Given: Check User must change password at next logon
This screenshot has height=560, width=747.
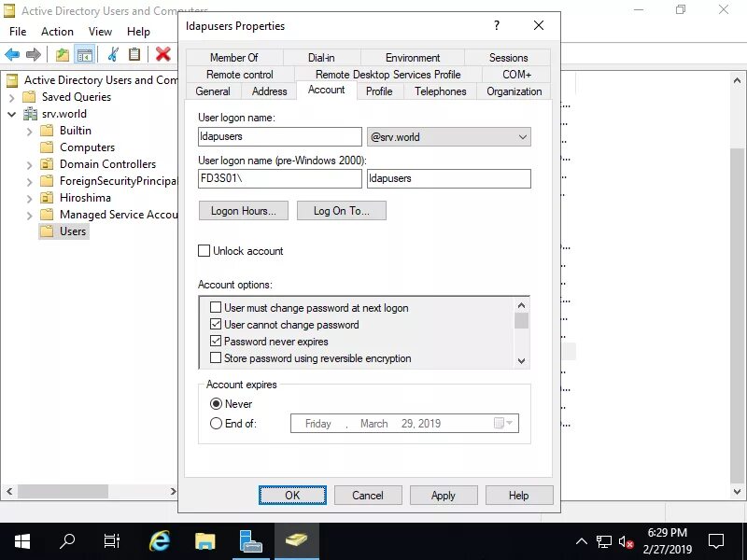Looking at the screenshot, I should (x=216, y=308).
